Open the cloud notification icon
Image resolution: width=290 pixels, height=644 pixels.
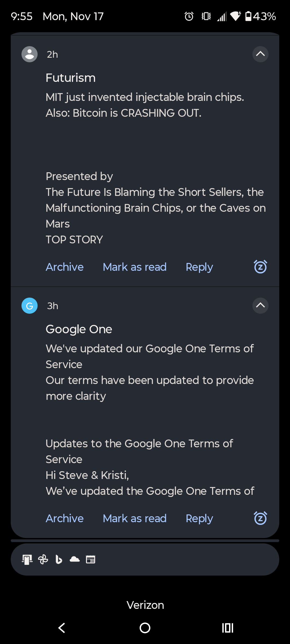[75, 559]
